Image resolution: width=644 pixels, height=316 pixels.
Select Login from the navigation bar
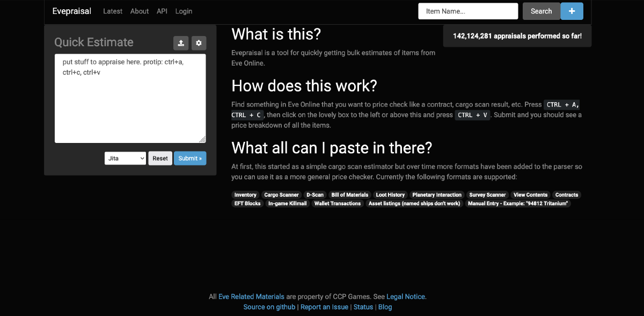[x=184, y=11]
